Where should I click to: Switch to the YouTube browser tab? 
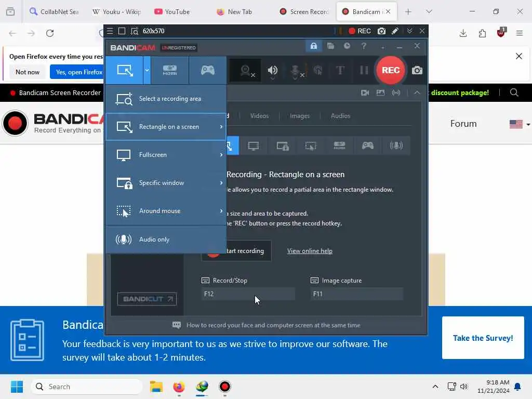coord(177,11)
